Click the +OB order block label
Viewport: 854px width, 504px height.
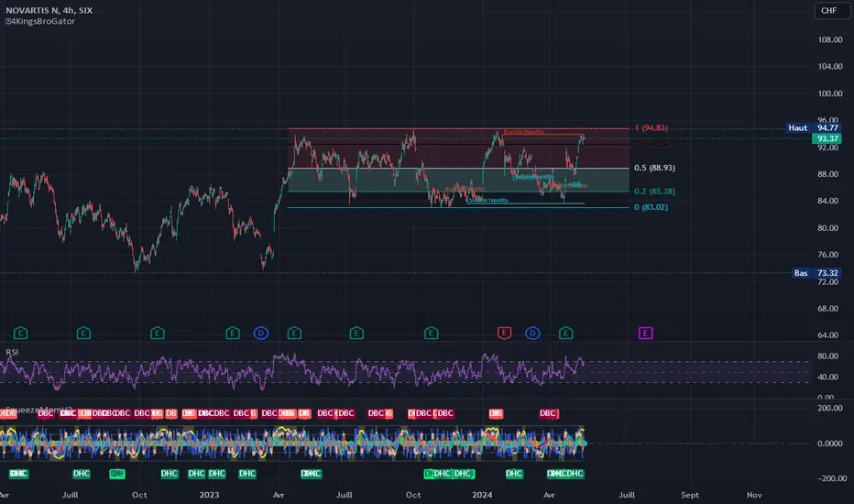point(575,184)
